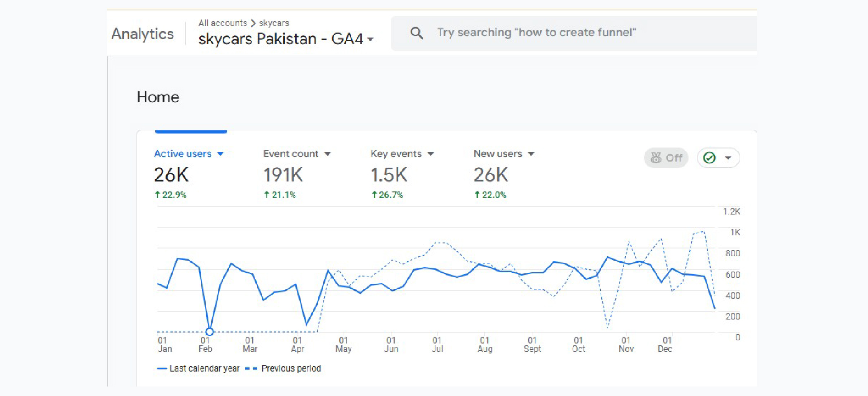This screenshot has width=868, height=396.
Task: Select the Active users metric tab
Action: pyautogui.click(x=183, y=154)
